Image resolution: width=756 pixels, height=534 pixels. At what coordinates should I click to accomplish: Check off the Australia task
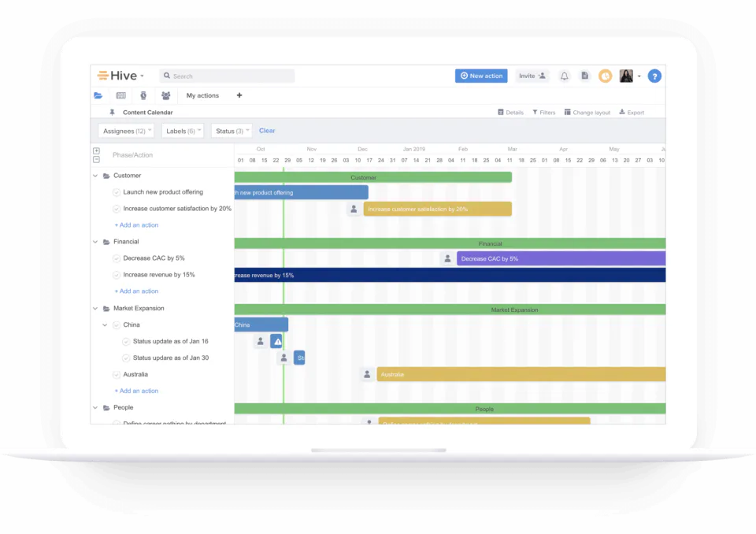116,374
